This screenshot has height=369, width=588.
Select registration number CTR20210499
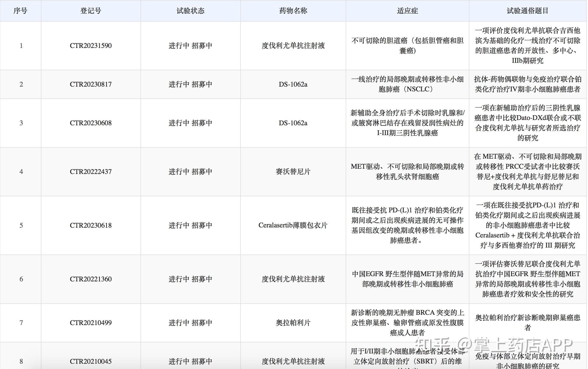[x=91, y=323]
